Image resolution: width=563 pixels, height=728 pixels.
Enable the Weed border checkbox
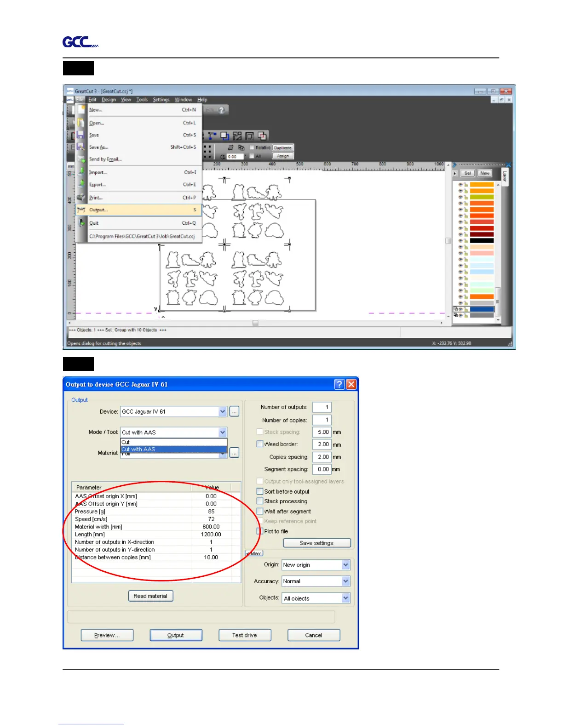pos(260,444)
